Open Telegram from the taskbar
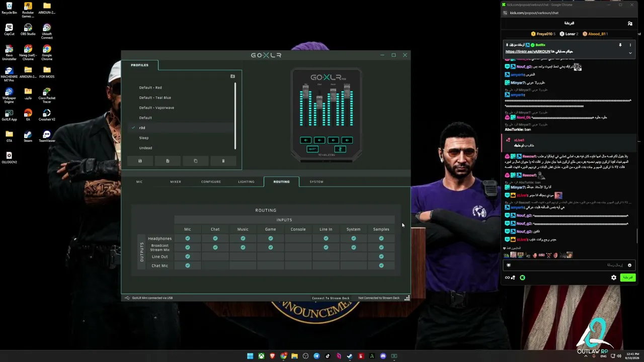This screenshot has width=644, height=362. (316, 356)
